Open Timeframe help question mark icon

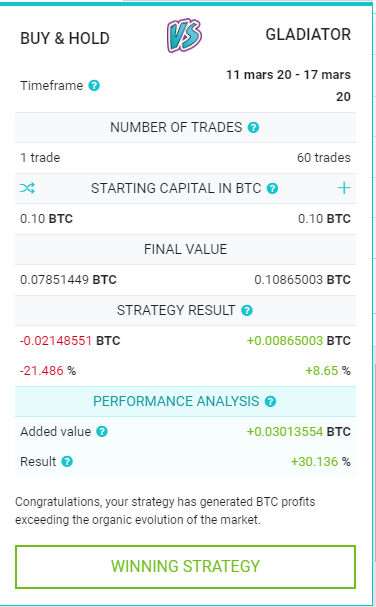tap(94, 86)
